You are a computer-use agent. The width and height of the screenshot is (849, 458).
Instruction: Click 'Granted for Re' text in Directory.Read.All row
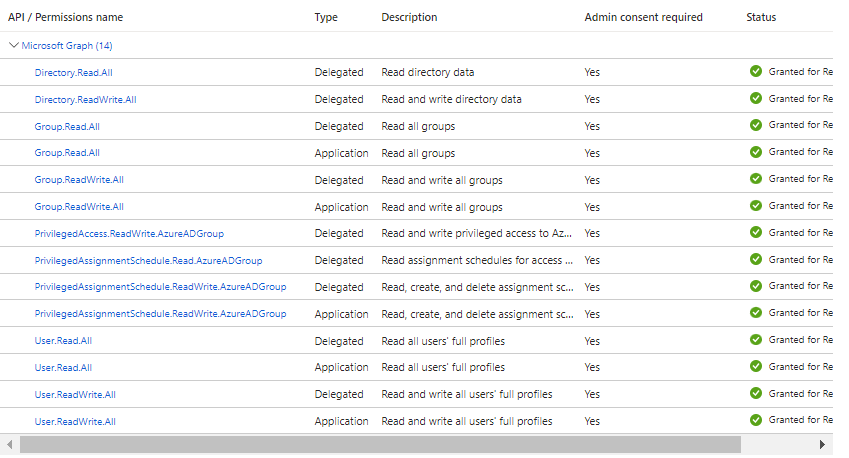coord(801,71)
